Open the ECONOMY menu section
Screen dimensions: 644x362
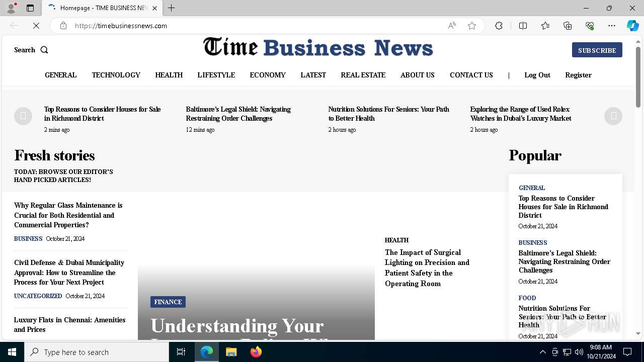click(268, 75)
